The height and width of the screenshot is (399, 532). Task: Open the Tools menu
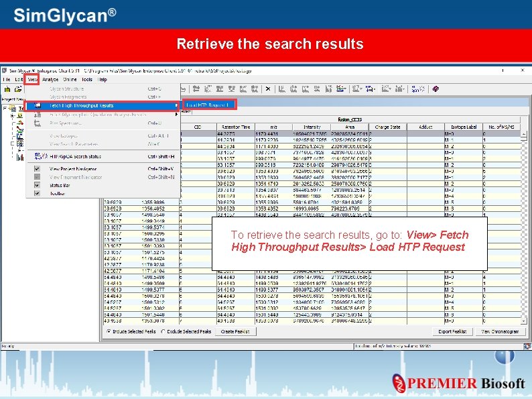[x=87, y=79]
